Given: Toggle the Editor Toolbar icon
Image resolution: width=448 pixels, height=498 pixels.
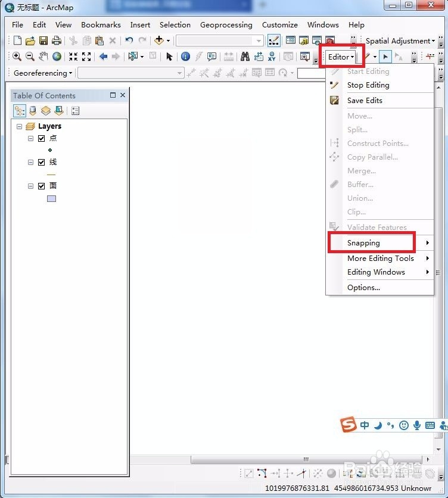Looking at the screenshot, I should (274, 41).
